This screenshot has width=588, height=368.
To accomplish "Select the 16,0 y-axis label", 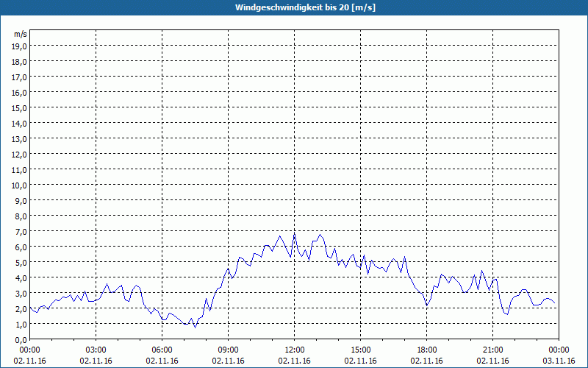I will [20, 93].
